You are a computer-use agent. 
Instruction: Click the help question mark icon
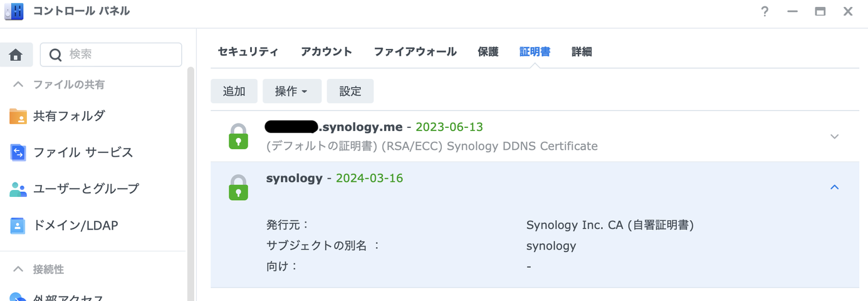pos(765,11)
